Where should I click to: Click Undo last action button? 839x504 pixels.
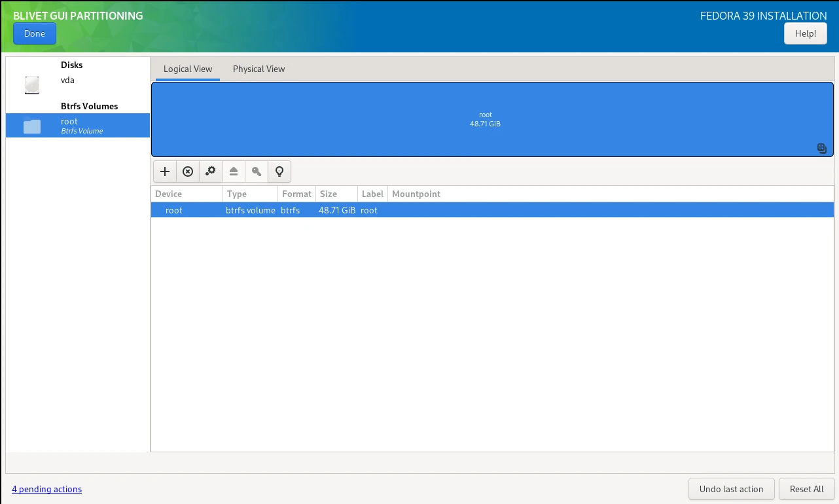pos(732,489)
